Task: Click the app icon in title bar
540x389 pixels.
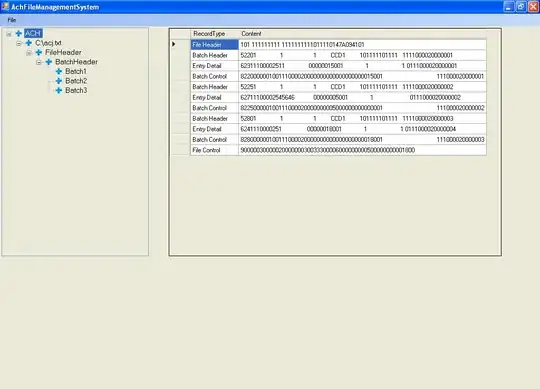Action: (5, 7)
